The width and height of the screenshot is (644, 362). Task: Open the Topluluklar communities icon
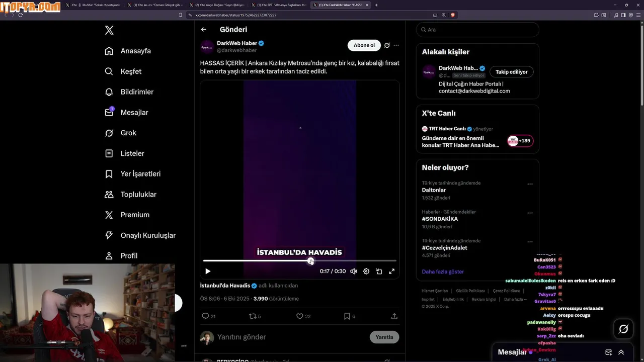[109, 194]
